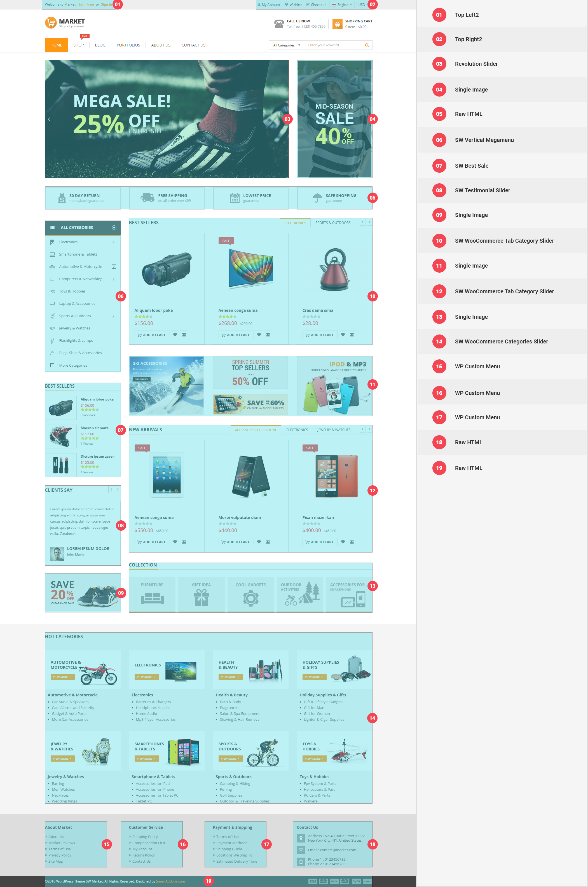Next arrow in Best Sellers slider
This screenshot has height=887, width=588.
[369, 222]
